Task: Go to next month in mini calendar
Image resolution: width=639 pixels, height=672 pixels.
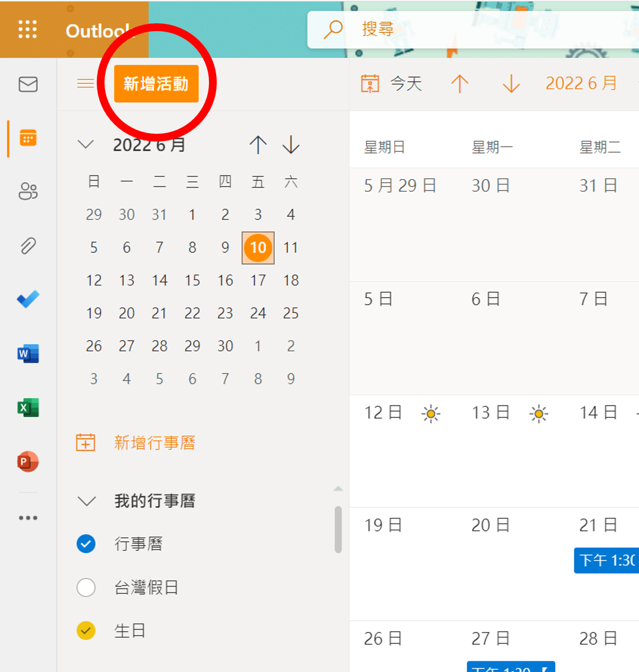Action: pos(291,145)
